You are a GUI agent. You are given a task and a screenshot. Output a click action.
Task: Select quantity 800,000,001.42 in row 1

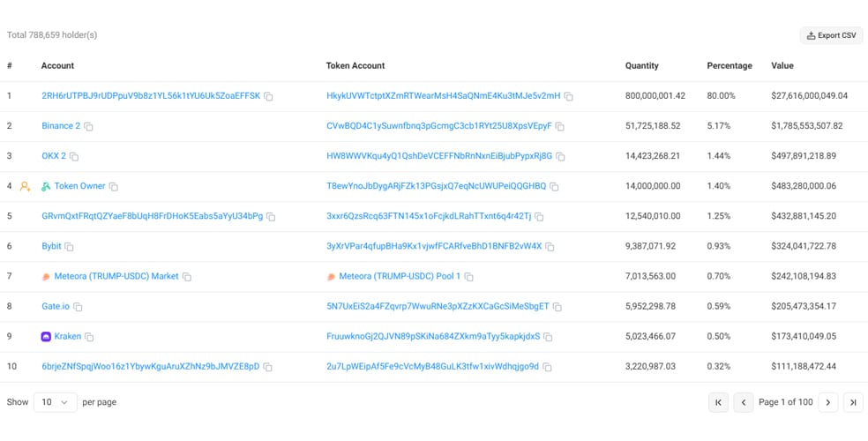(655, 96)
